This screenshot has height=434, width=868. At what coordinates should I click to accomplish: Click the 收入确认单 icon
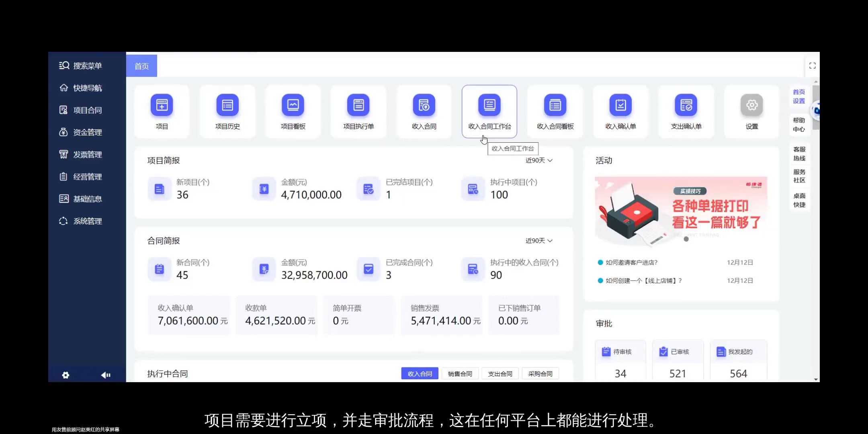click(x=620, y=111)
